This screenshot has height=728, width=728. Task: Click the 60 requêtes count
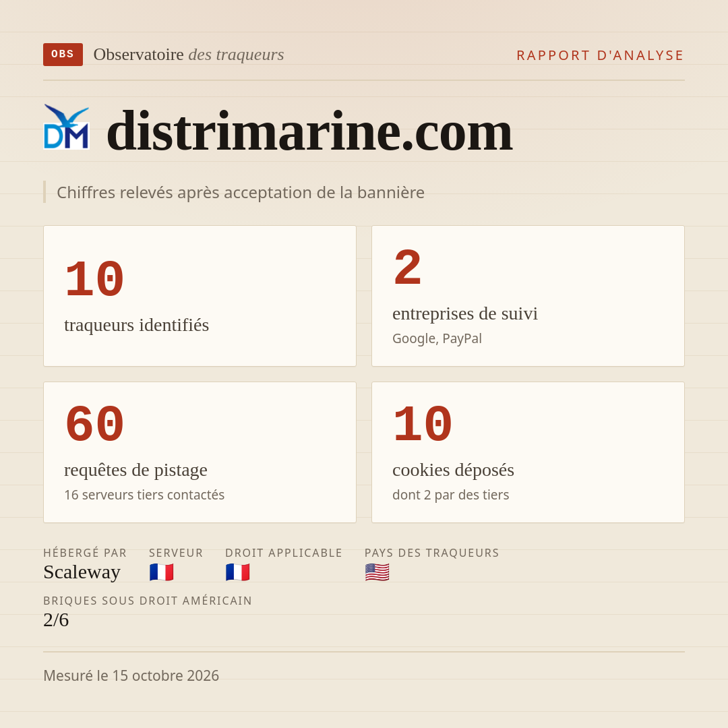click(x=95, y=425)
